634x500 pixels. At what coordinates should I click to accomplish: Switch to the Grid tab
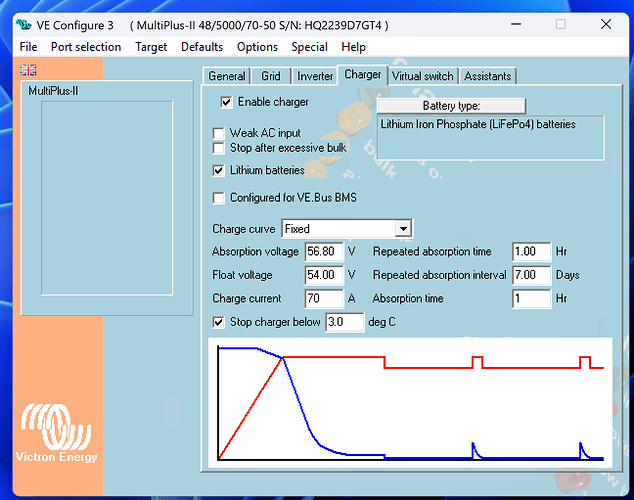pyautogui.click(x=271, y=76)
